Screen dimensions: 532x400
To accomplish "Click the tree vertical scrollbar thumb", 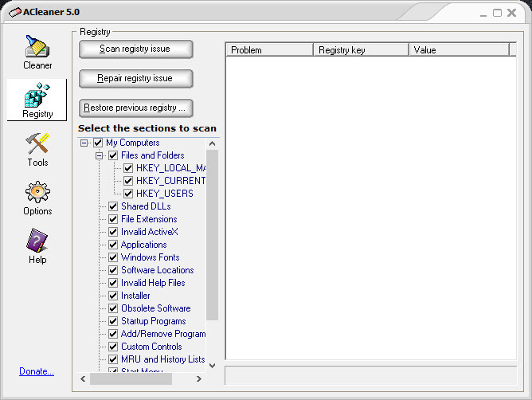I will pyautogui.click(x=213, y=235).
